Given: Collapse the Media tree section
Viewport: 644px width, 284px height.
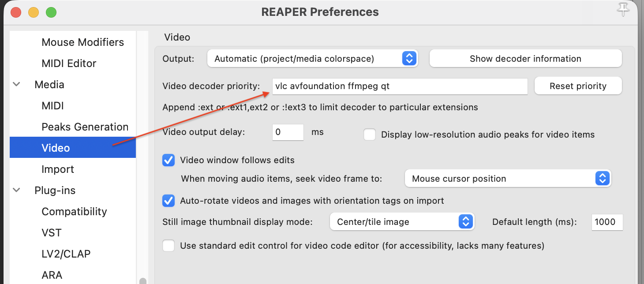Looking at the screenshot, I should [x=17, y=84].
